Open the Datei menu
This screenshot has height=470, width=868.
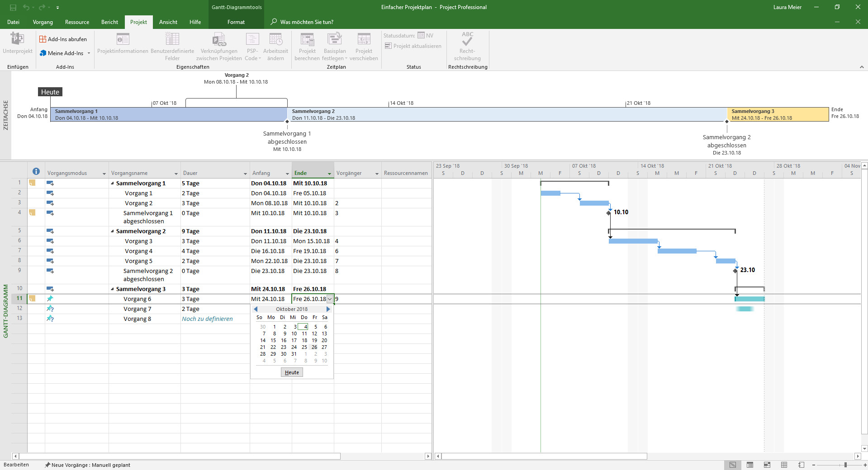[x=13, y=22]
